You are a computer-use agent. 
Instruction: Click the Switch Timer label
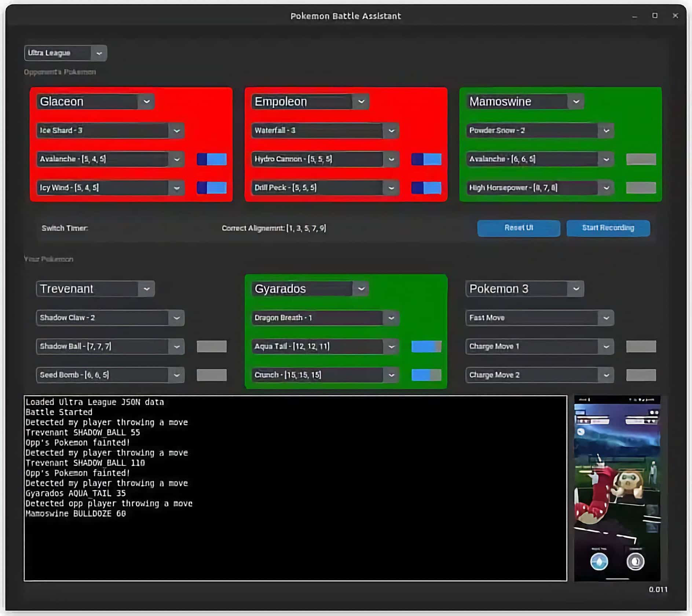pos(65,228)
